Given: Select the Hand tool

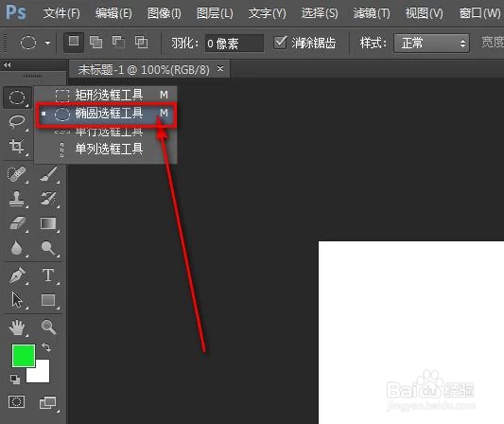Looking at the screenshot, I should click(17, 327).
